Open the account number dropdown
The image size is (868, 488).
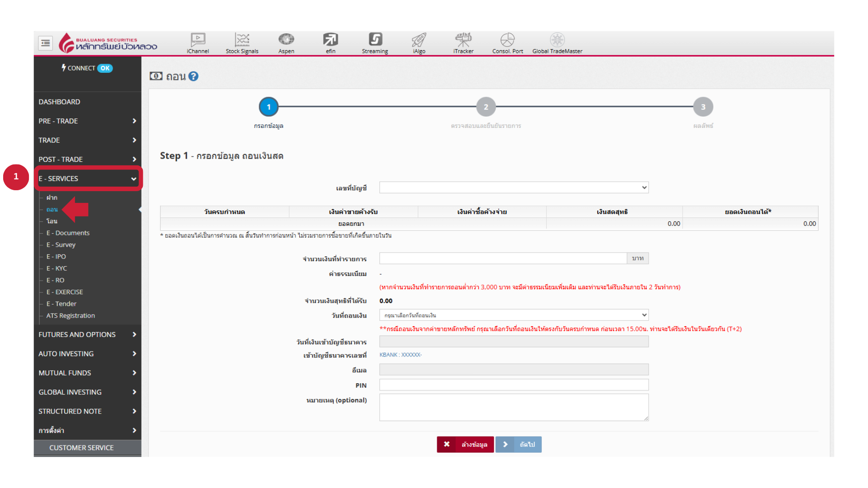(x=514, y=188)
